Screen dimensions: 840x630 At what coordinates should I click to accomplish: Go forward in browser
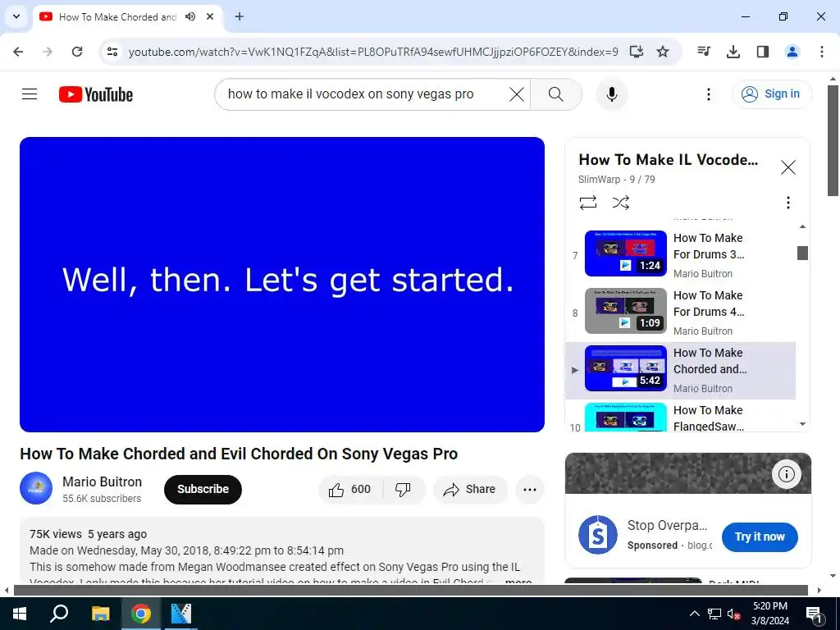tap(48, 52)
